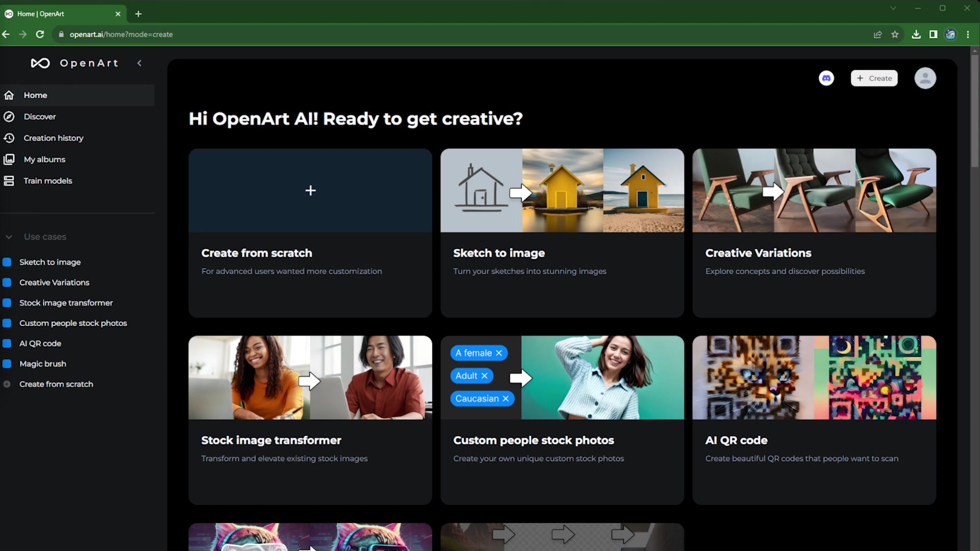Open My albums via the albums icon

[9, 160]
